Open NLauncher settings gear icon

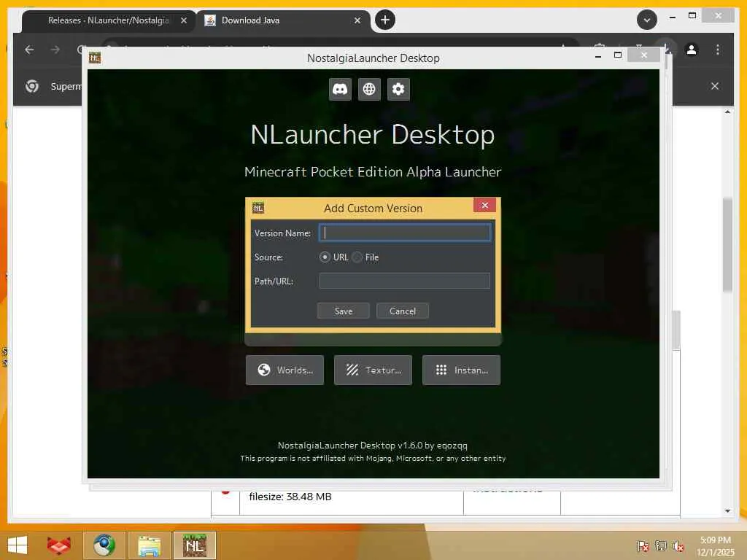pyautogui.click(x=398, y=89)
